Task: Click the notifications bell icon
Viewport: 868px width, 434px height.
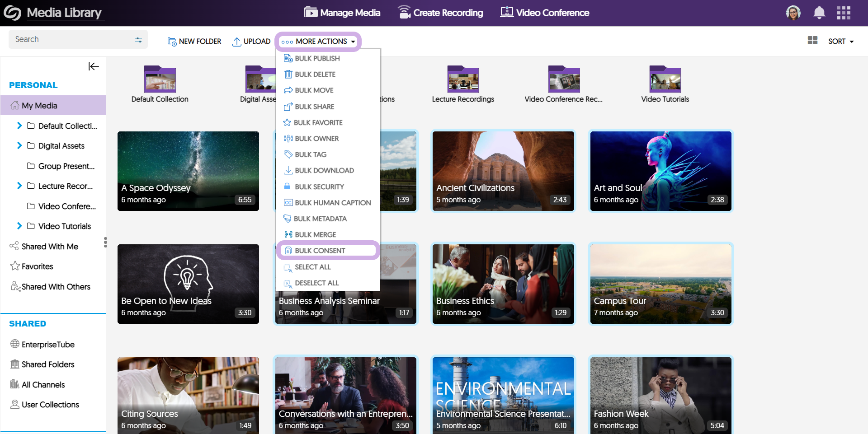Action: pyautogui.click(x=819, y=13)
